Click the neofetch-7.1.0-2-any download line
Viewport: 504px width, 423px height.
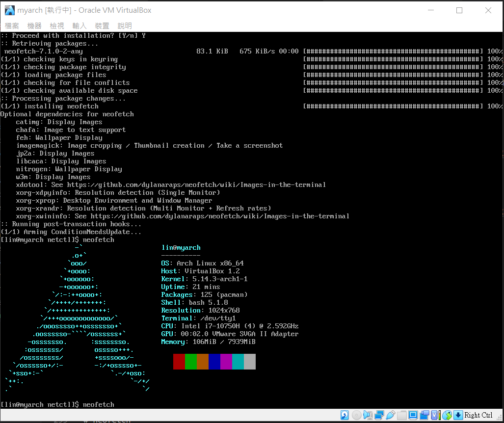tap(252, 52)
